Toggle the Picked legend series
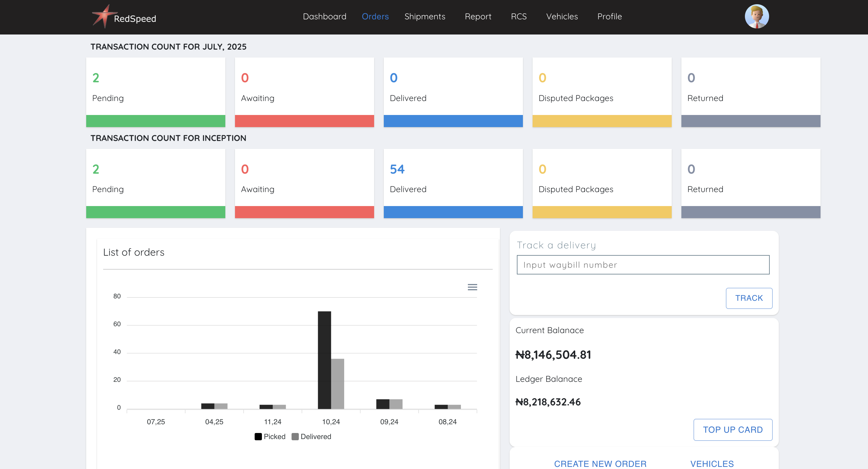Screen dimensions: 868x469 point(270,437)
